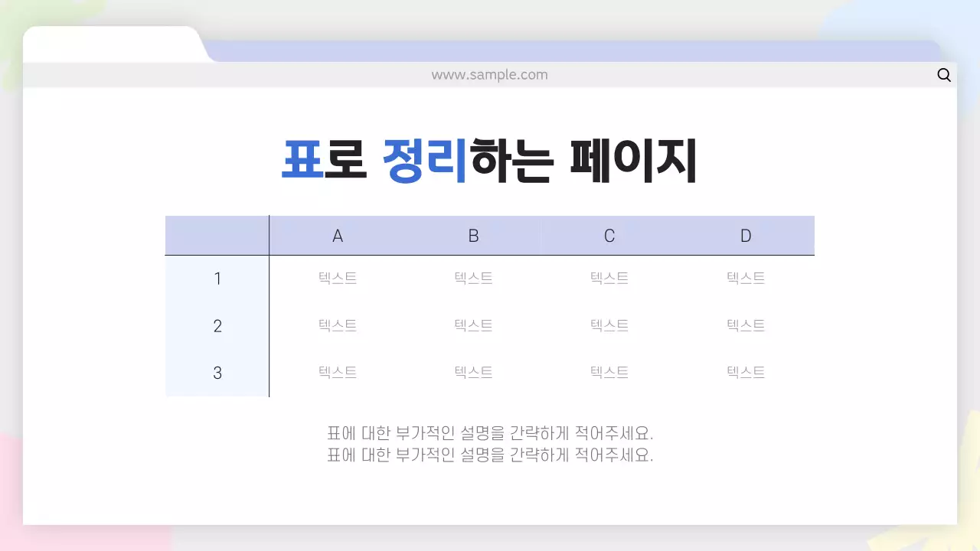Click '텍스트' cell in row 1, column B
Image resolution: width=980 pixels, height=551 pixels.
tap(473, 279)
